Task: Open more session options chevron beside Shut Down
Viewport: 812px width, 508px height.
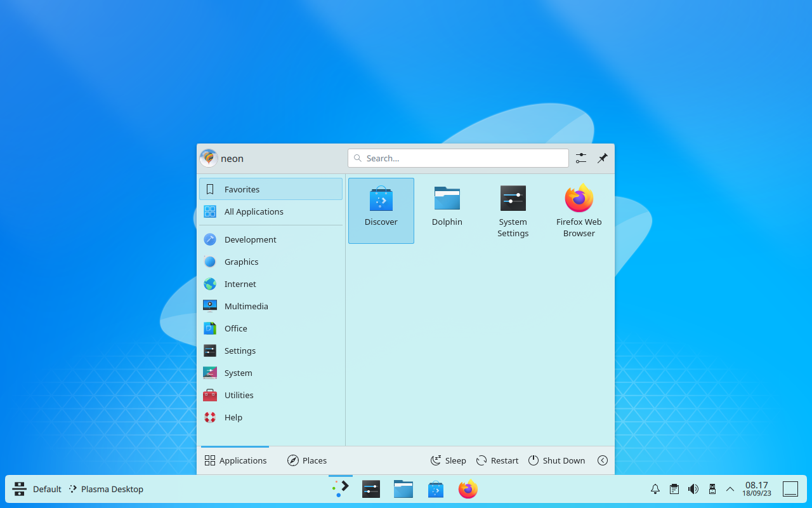Action: click(x=602, y=460)
